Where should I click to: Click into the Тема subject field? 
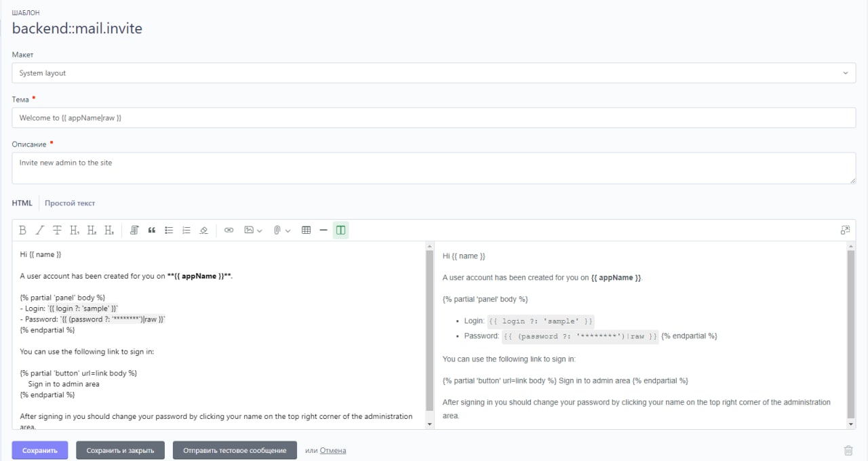click(434, 118)
